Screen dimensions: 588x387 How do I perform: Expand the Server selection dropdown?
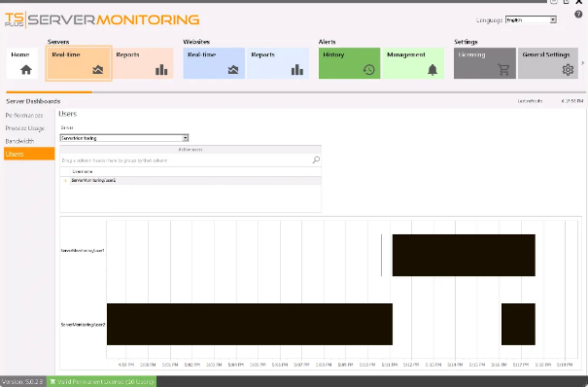pyautogui.click(x=186, y=138)
